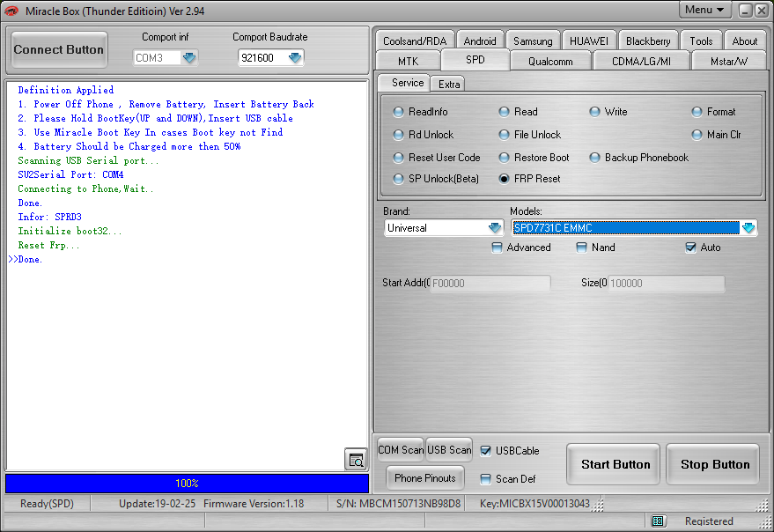Click the "Infor: SPRD3" log line
This screenshot has height=532, width=774.
coord(50,217)
